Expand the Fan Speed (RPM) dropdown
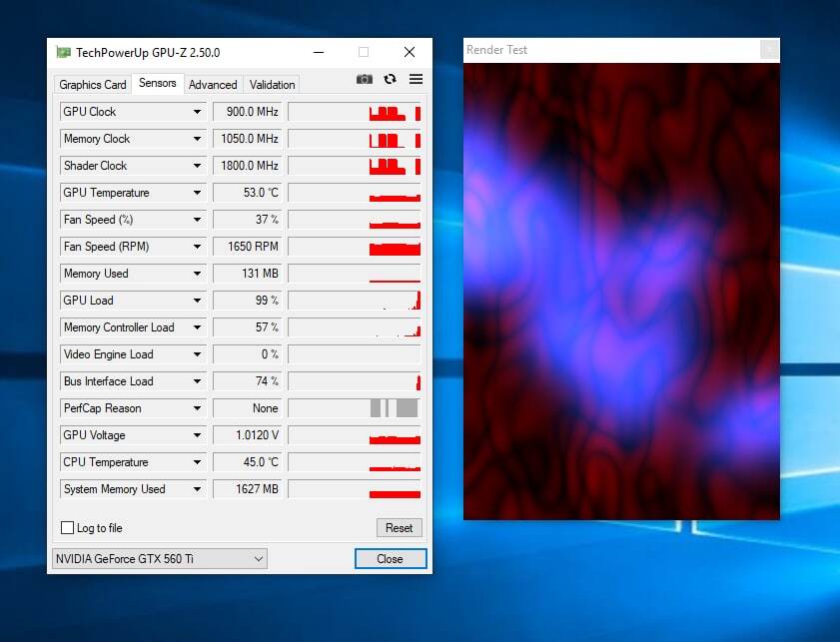 (197, 247)
